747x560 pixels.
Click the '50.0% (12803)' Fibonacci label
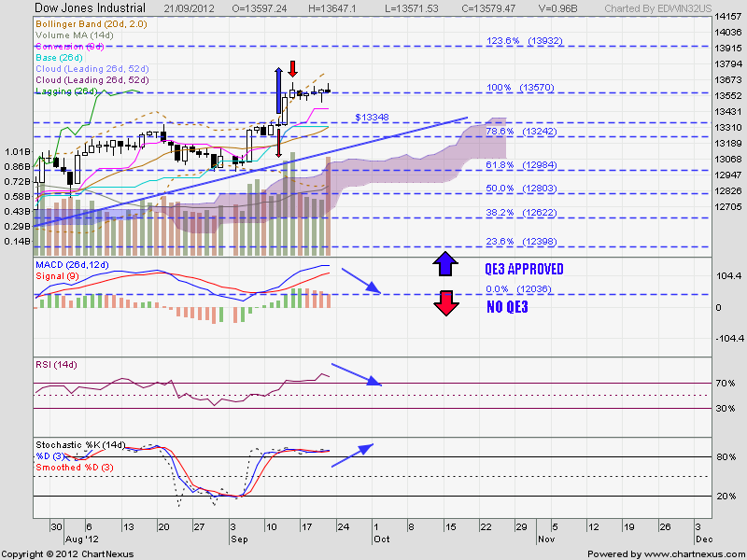pyautogui.click(x=521, y=189)
